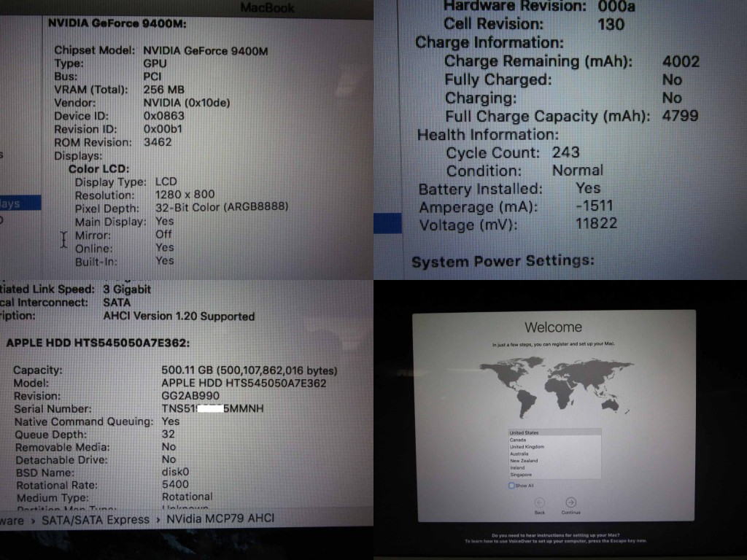747x560 pixels.
Task: Select the Bus value PCI
Action: click(152, 77)
